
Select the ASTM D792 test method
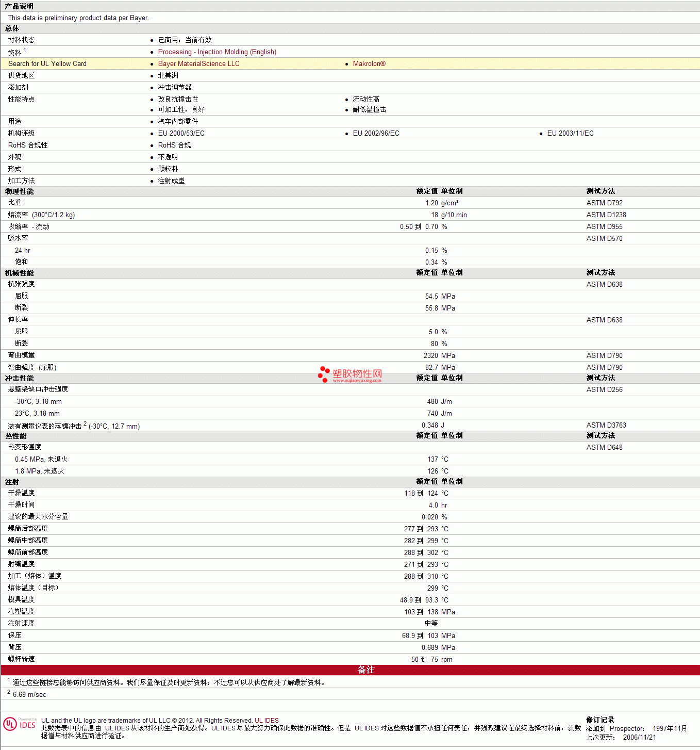tap(605, 203)
